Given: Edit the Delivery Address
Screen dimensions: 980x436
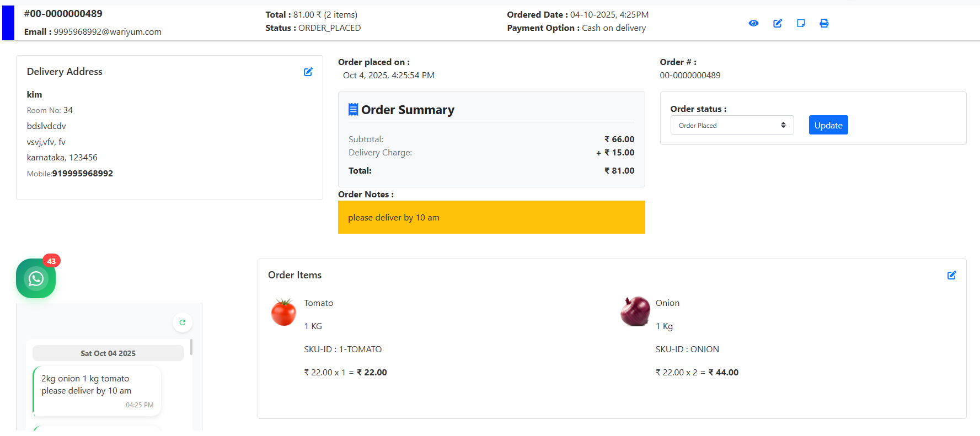Looking at the screenshot, I should pos(308,72).
